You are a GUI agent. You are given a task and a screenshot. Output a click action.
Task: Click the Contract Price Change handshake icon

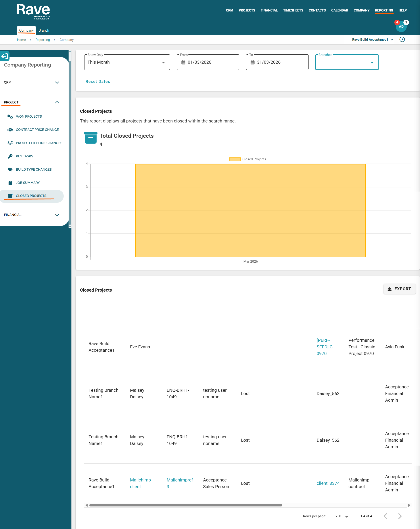click(10, 130)
